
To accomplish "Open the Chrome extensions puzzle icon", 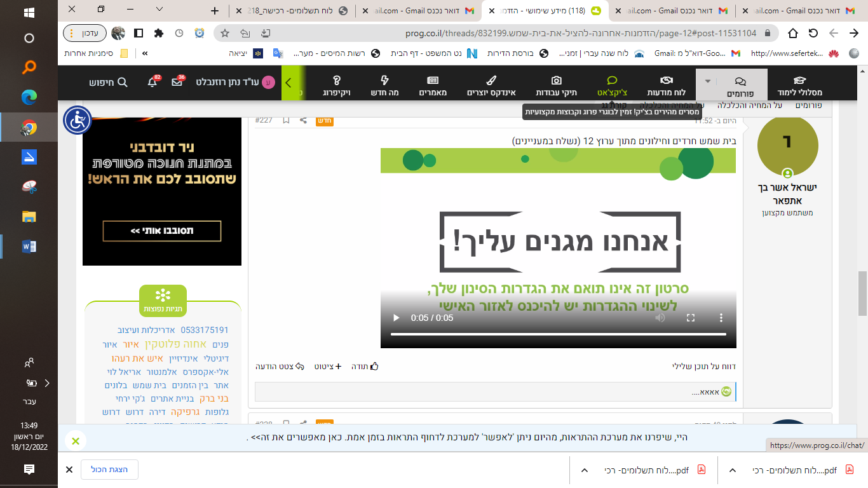I will pyautogui.click(x=158, y=33).
